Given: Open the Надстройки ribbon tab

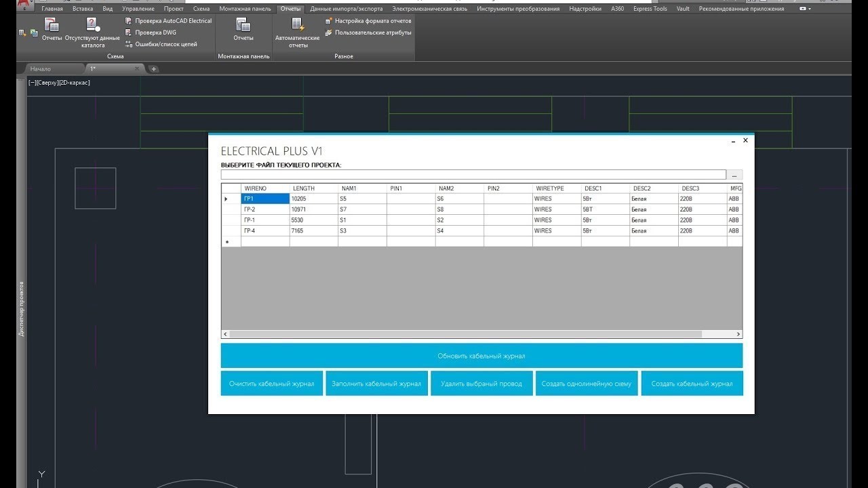Looking at the screenshot, I should point(585,9).
